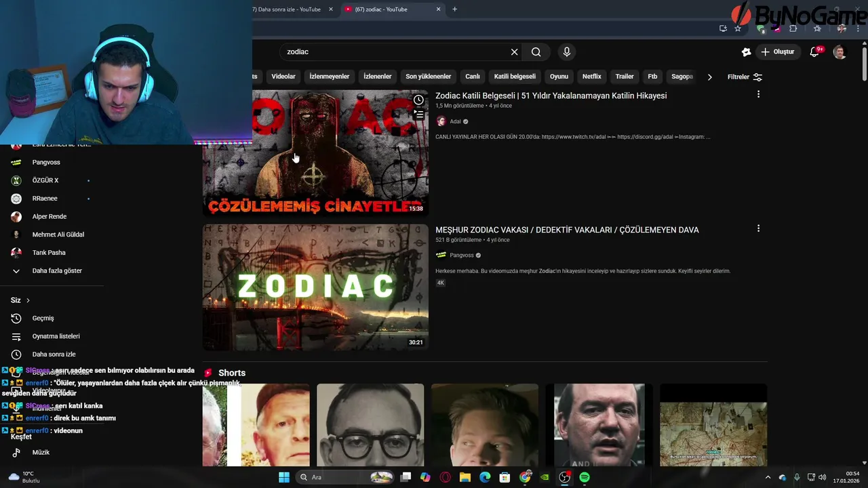Open OBS Studio from the taskbar

pos(565,477)
